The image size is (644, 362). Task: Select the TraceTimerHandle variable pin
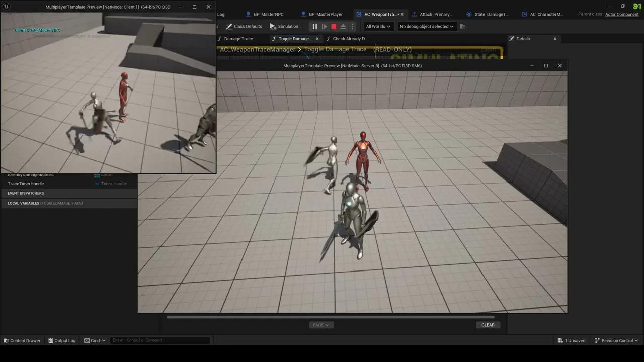point(26,184)
